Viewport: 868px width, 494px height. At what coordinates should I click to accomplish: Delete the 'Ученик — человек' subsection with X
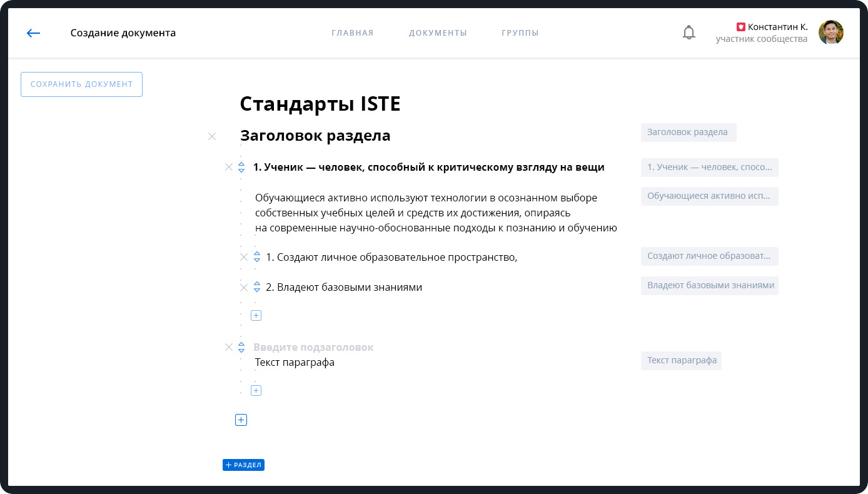pos(229,167)
